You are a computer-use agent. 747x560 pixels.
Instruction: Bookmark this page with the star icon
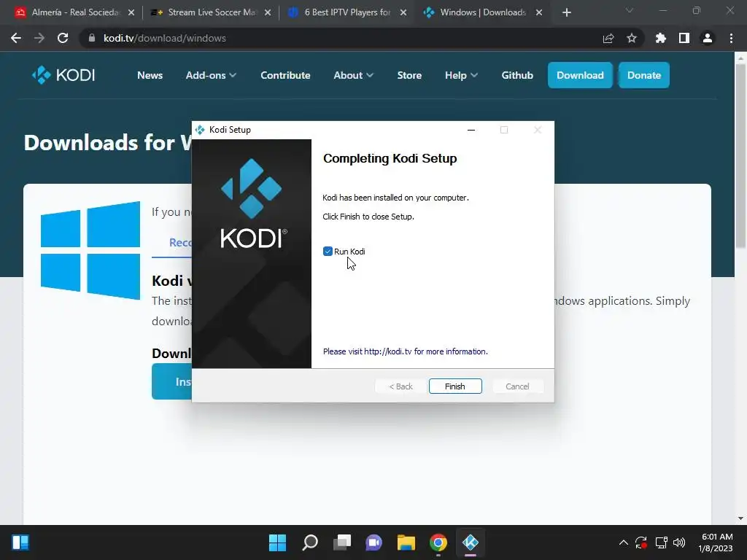[632, 38]
